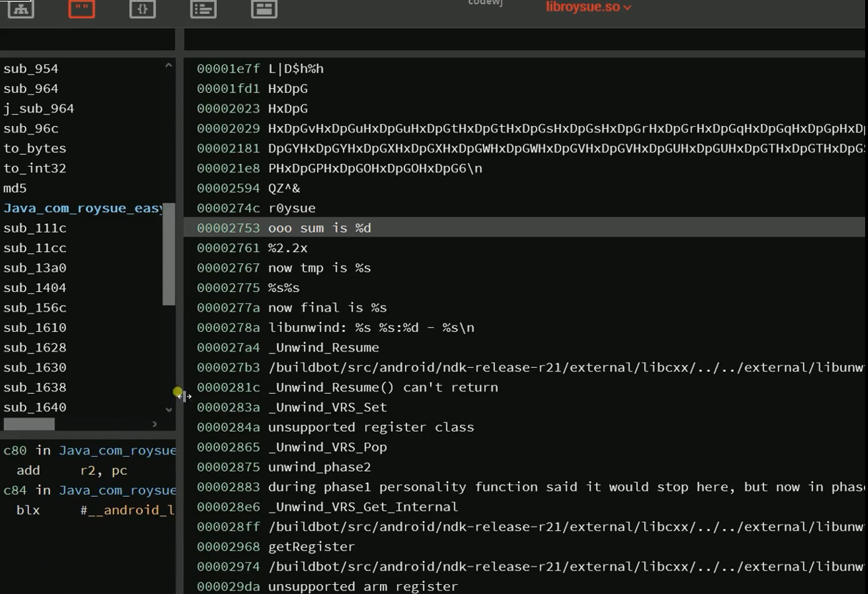Screen dimensions: 868x594
Task: Click the function list scroll-down arrow
Action: pyautogui.click(x=169, y=410)
